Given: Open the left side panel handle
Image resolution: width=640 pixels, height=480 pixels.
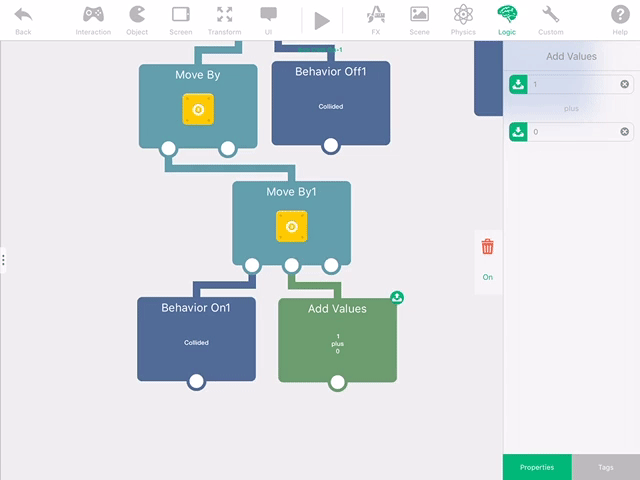Looking at the screenshot, I should (3, 260).
